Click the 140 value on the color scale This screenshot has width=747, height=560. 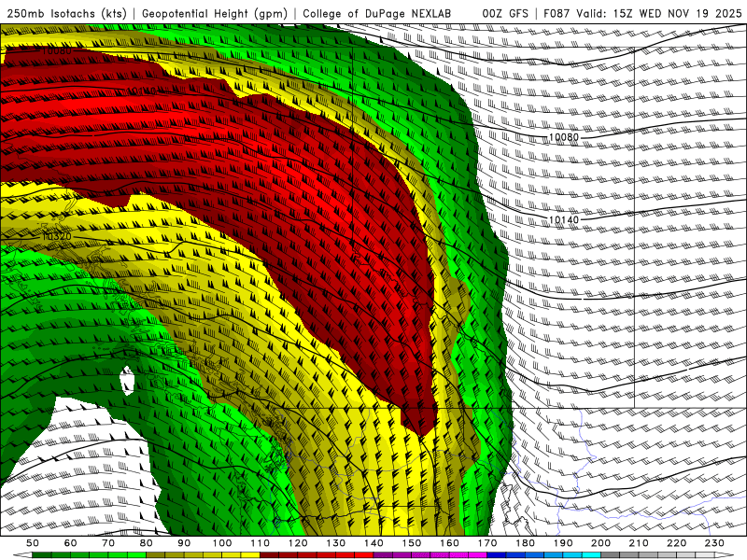373,543
